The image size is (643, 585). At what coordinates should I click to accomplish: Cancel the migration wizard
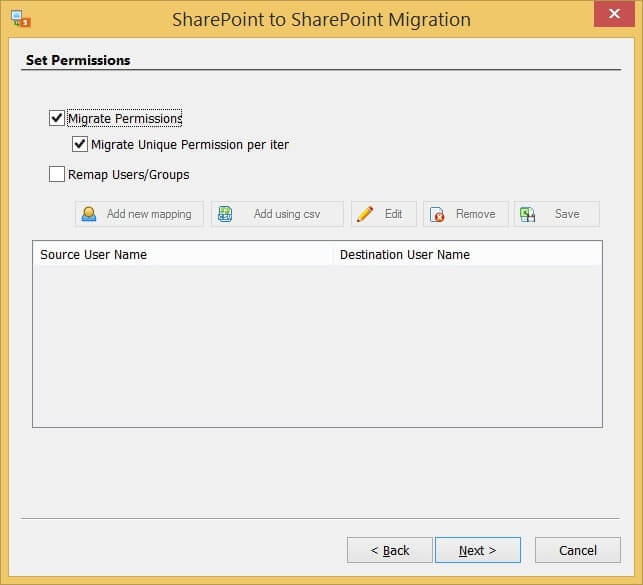point(578,550)
